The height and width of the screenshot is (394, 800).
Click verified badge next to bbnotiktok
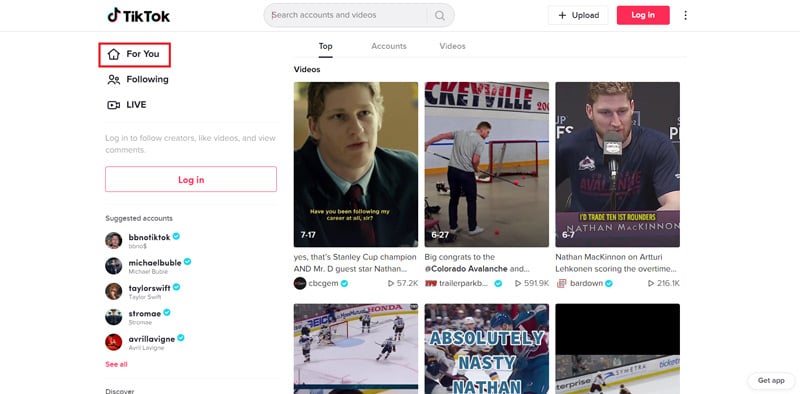pyautogui.click(x=176, y=236)
